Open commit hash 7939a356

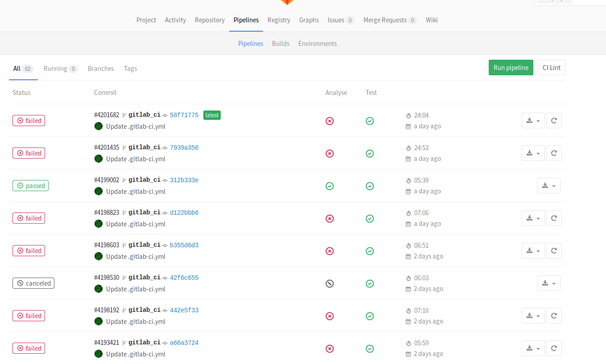184,147
